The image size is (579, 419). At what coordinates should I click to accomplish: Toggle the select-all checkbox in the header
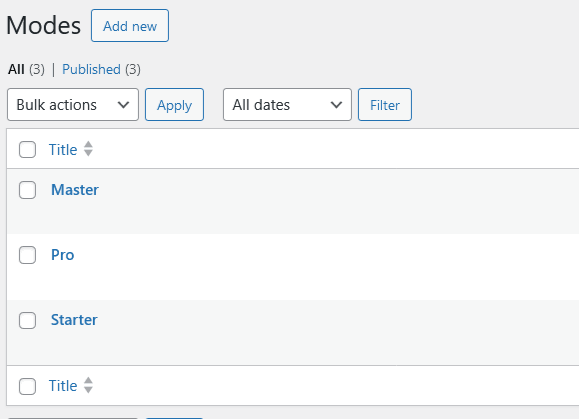[27, 150]
